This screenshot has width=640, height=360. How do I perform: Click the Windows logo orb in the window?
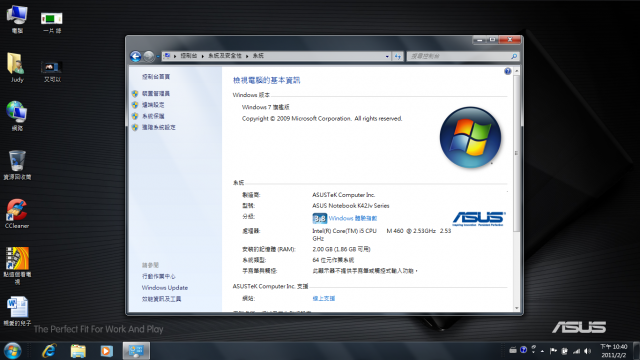coord(470,138)
